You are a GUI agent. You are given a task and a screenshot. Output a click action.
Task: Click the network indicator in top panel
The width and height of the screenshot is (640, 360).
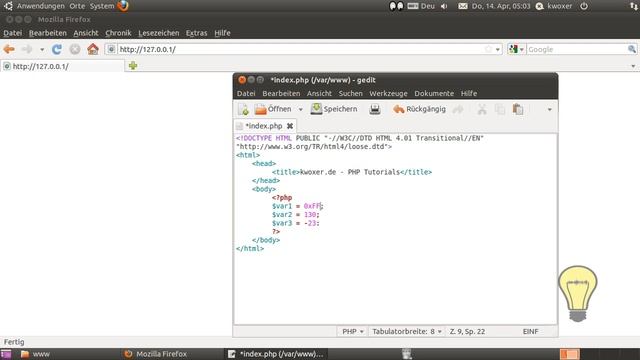coord(633,6)
